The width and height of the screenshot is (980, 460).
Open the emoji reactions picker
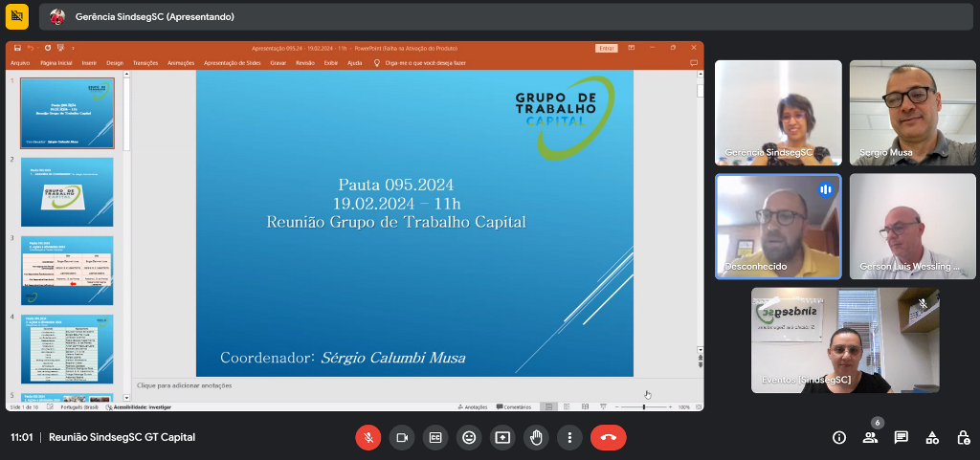click(469, 437)
